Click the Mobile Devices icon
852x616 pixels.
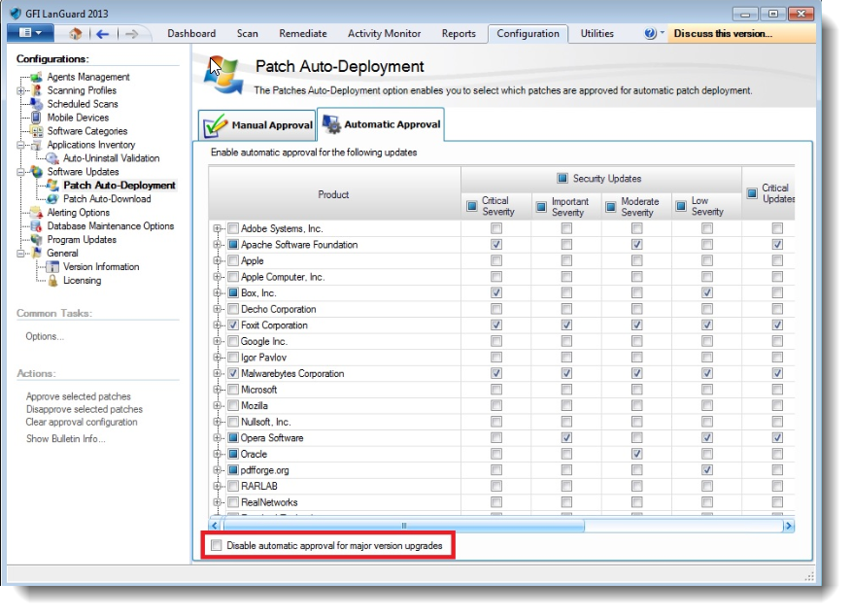click(37, 118)
